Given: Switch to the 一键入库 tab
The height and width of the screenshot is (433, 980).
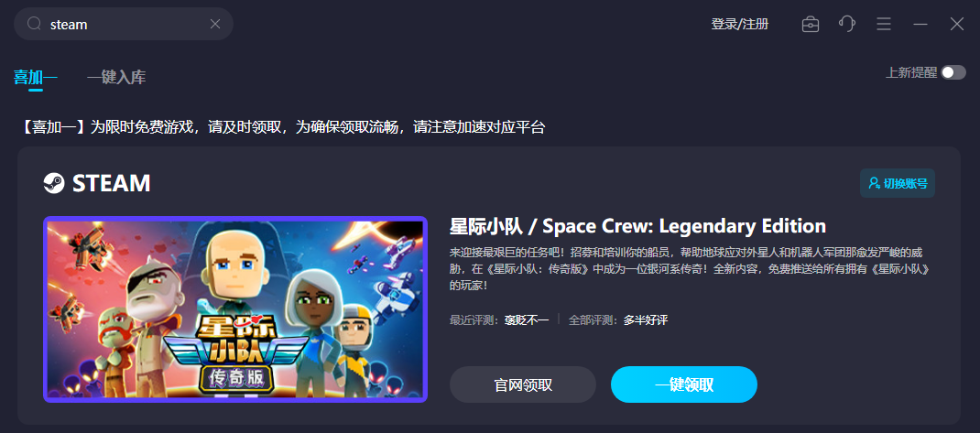Looking at the screenshot, I should (116, 78).
